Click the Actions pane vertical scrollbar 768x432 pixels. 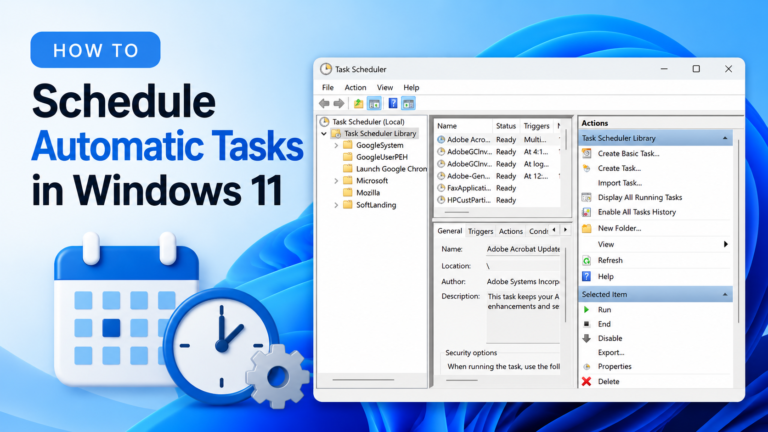(738, 233)
